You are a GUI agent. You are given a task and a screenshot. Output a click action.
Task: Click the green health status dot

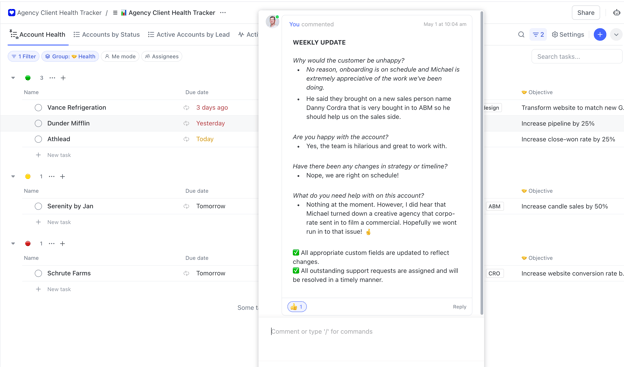(28, 78)
